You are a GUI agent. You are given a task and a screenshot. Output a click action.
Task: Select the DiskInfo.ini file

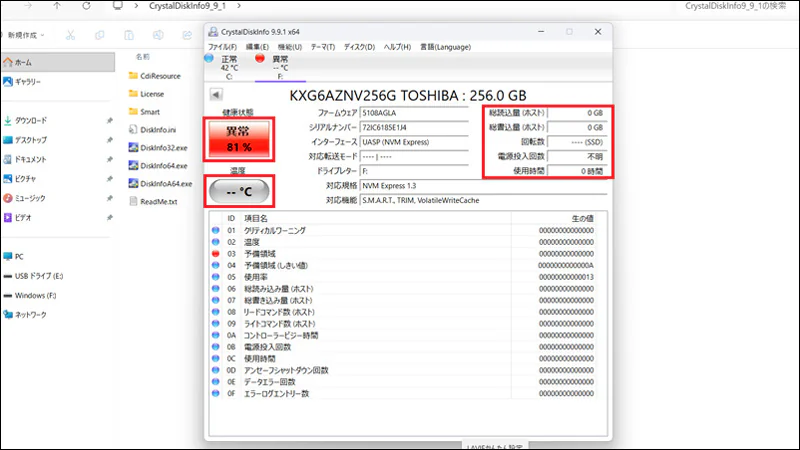153,130
